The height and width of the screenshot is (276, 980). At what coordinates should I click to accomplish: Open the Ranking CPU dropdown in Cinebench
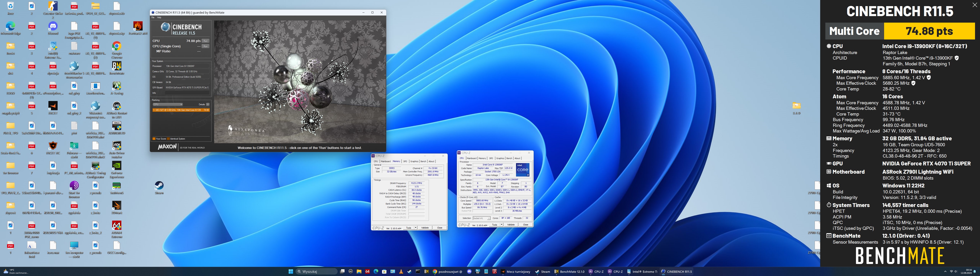168,104
